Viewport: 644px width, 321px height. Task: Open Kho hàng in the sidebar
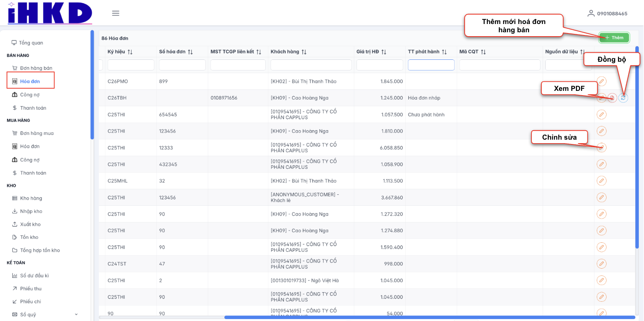click(31, 198)
